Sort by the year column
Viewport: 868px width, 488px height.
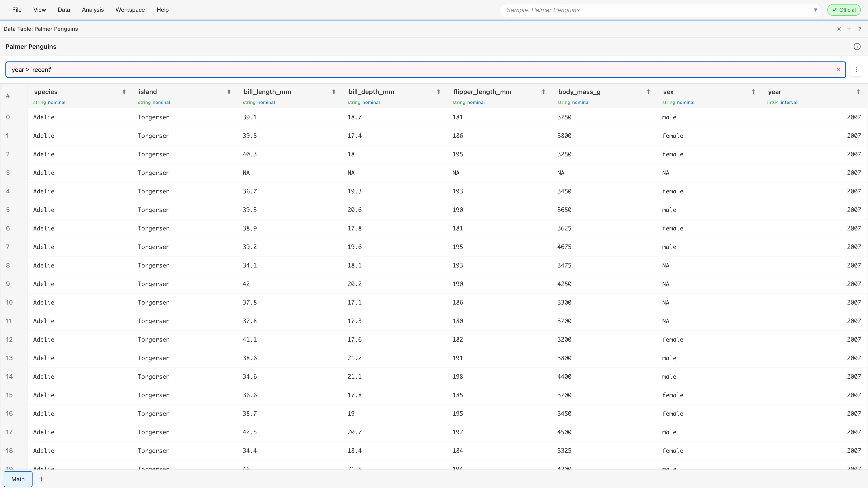(858, 91)
